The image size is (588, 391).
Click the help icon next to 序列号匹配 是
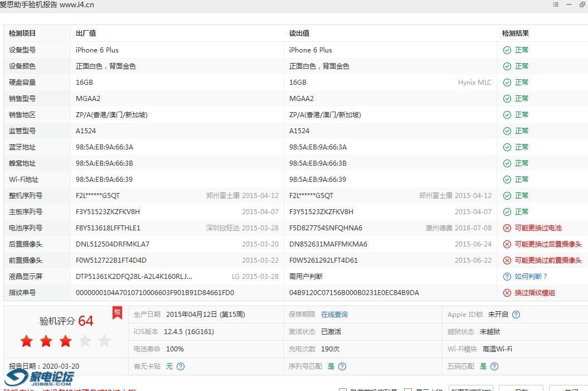(x=342, y=366)
